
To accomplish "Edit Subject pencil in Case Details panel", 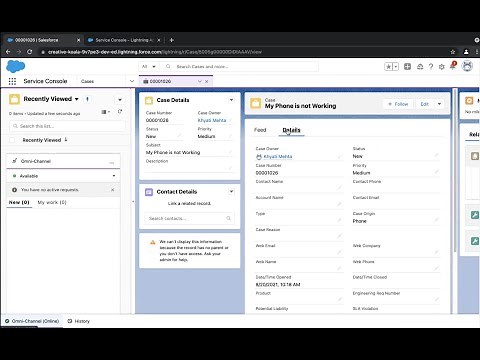I will pos(230,152).
